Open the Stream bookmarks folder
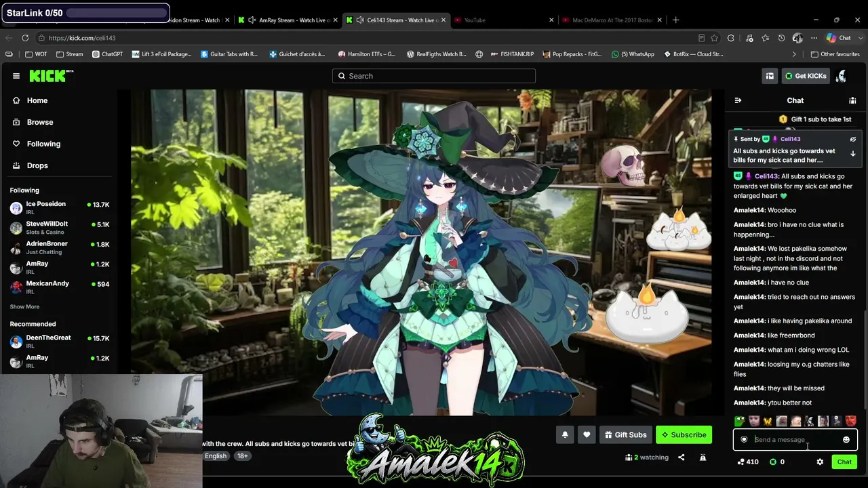 (x=70, y=54)
